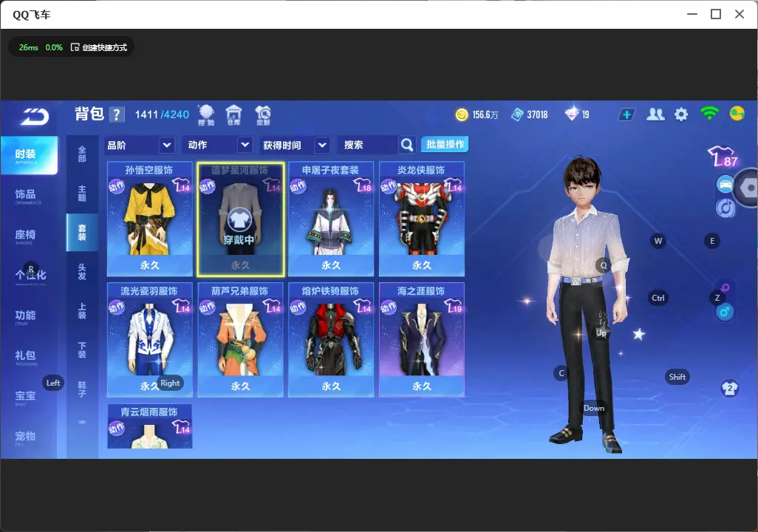Select the pink female gender icon
Screen dimensions: 758x532
coord(725,287)
